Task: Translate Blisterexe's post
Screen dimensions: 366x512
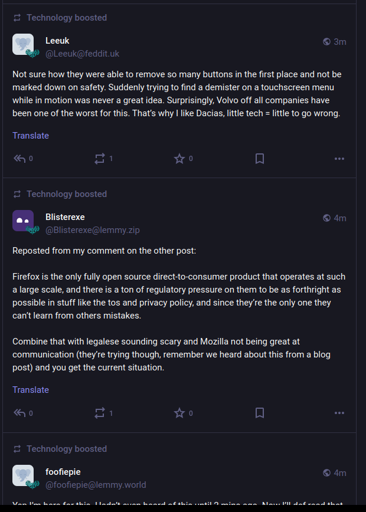Action: (x=31, y=390)
